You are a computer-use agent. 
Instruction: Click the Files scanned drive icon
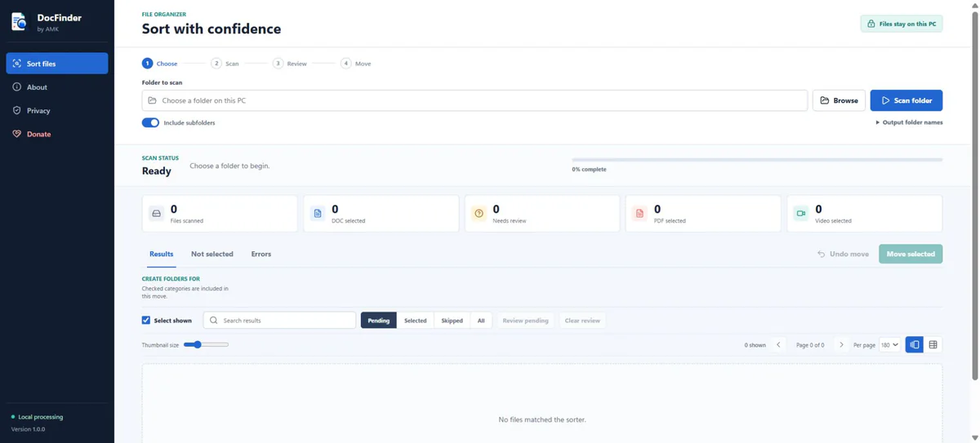tap(157, 214)
